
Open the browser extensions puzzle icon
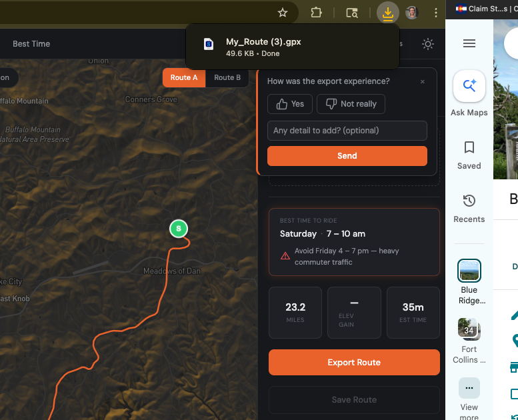[316, 13]
